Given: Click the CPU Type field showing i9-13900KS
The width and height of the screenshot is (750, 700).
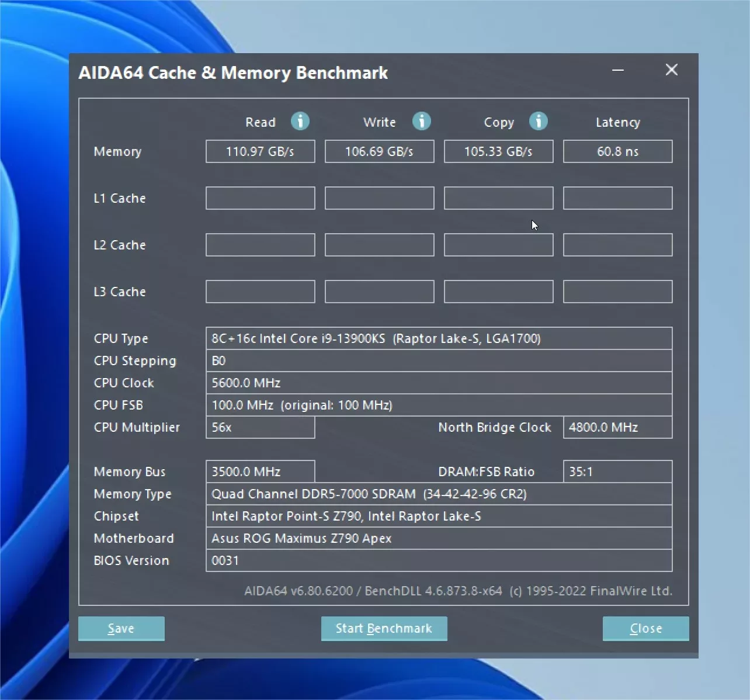Looking at the screenshot, I should click(438, 338).
